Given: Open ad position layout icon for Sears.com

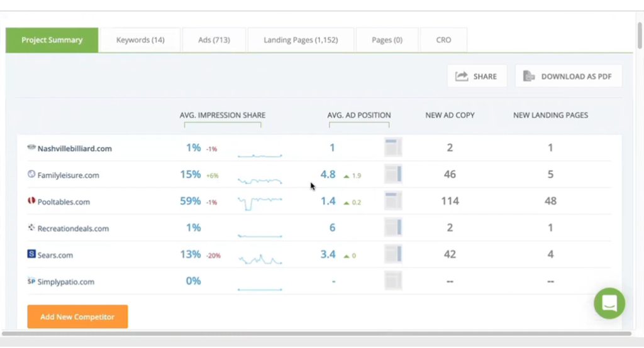Looking at the screenshot, I should (393, 254).
